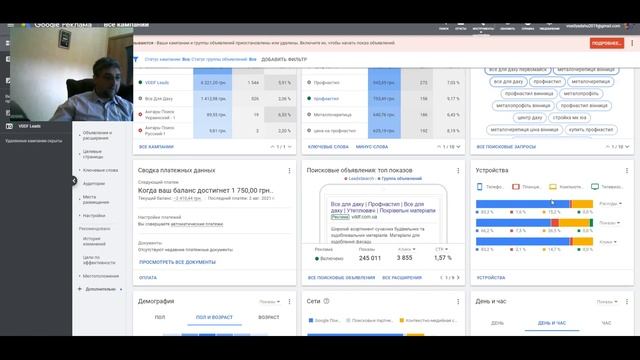Switch to ЧАС tab in День и час
Screen dimensions: 640x360
coord(607,323)
